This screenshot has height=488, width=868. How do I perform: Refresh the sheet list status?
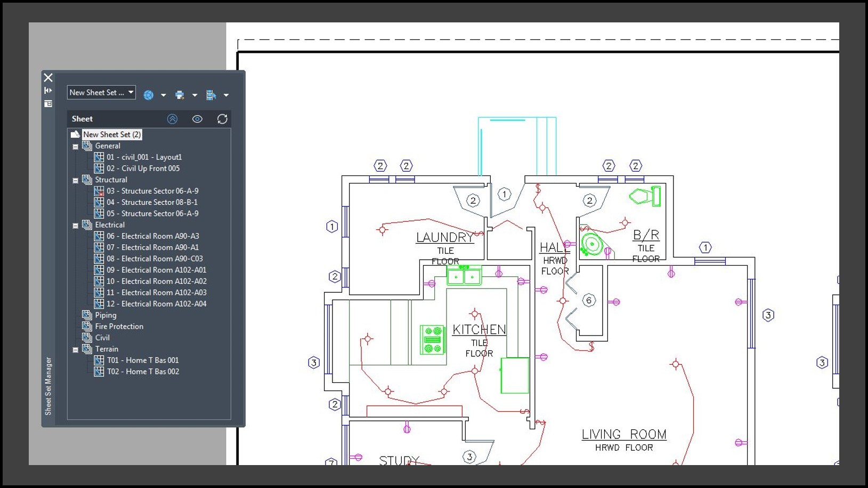click(x=222, y=119)
